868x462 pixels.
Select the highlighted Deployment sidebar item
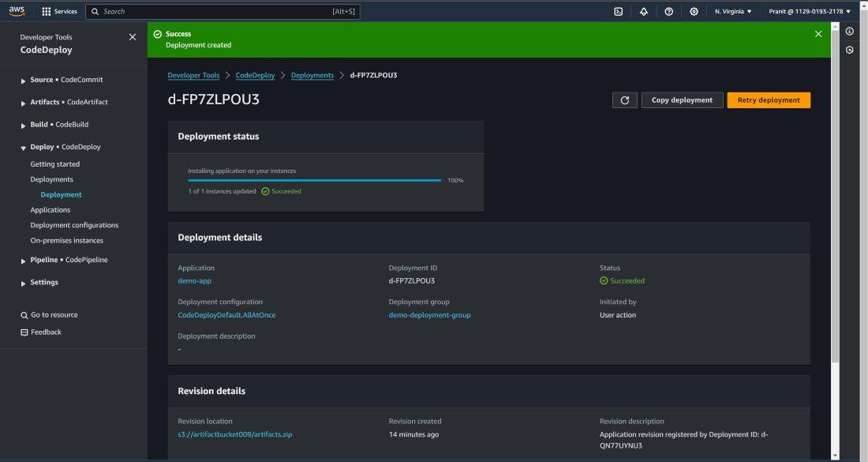(x=61, y=195)
